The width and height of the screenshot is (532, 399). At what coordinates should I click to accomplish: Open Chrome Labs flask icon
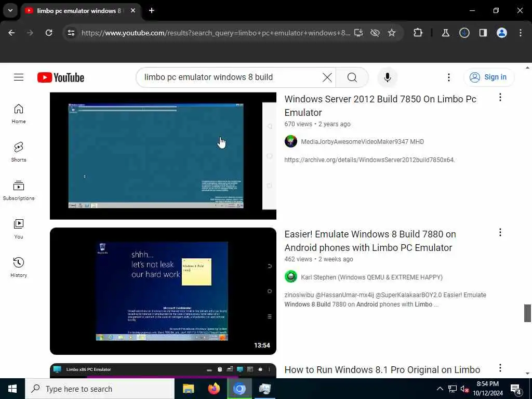445,33
